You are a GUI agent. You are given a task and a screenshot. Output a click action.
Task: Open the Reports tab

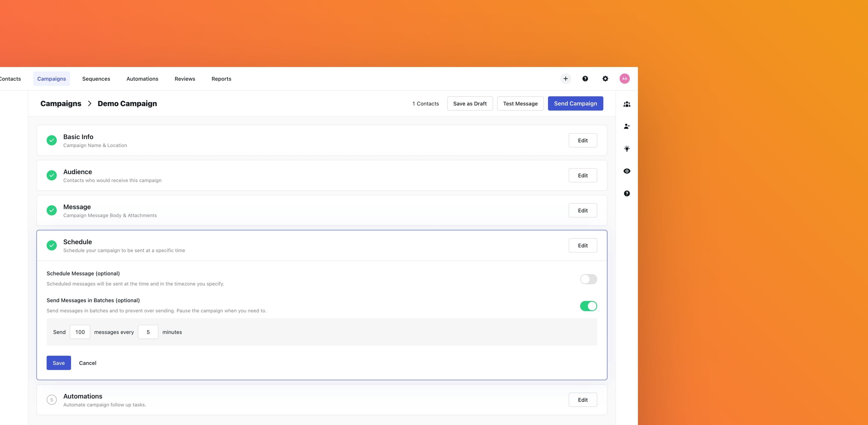[221, 79]
